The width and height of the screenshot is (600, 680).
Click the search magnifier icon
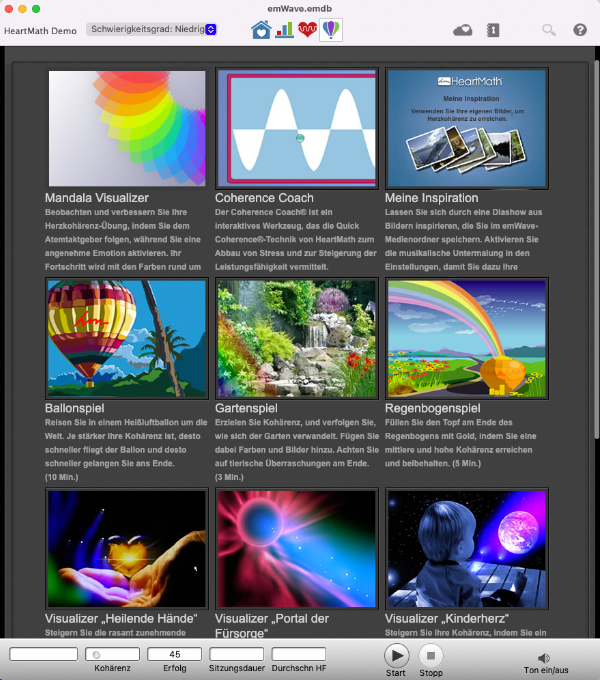[549, 30]
